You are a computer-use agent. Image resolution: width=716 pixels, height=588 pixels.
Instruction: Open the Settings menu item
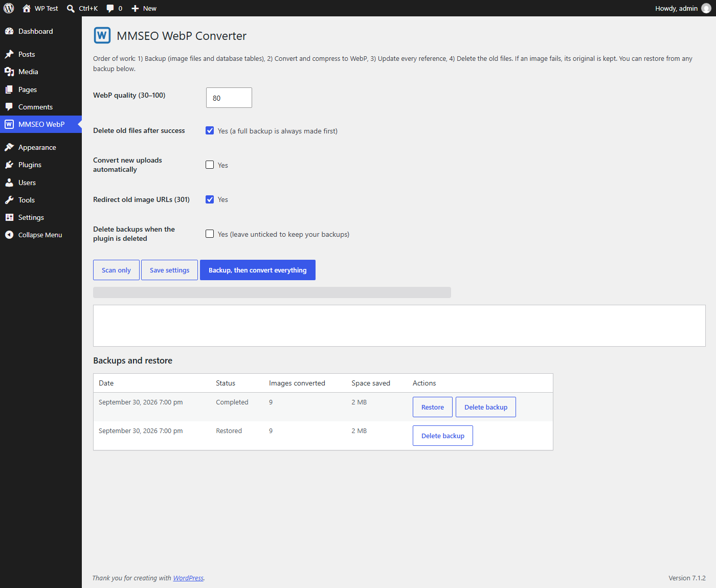pyautogui.click(x=41, y=217)
